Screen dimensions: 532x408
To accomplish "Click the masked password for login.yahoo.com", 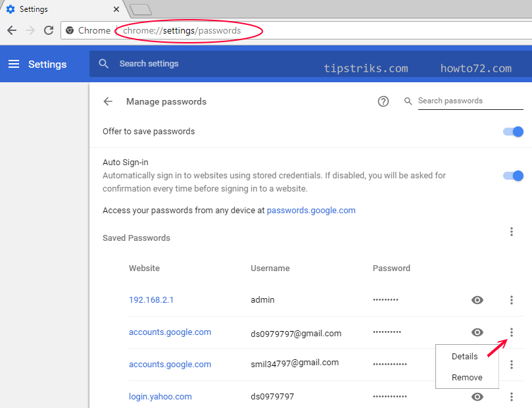I will 390,397.
